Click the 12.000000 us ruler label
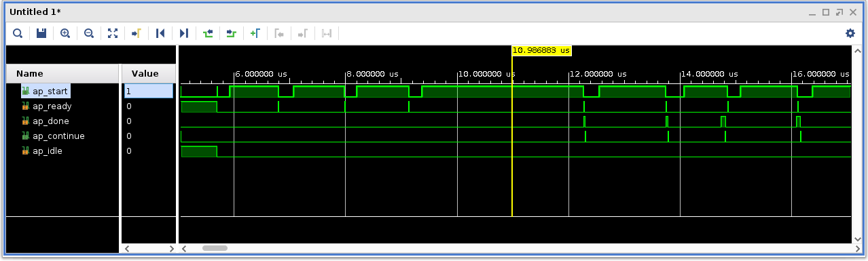 click(597, 74)
